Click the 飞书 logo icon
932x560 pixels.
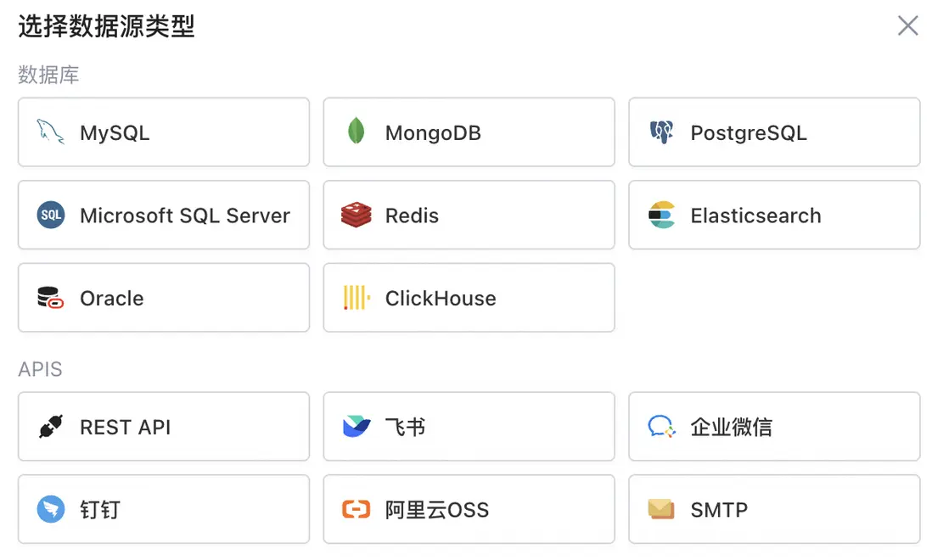tap(356, 427)
